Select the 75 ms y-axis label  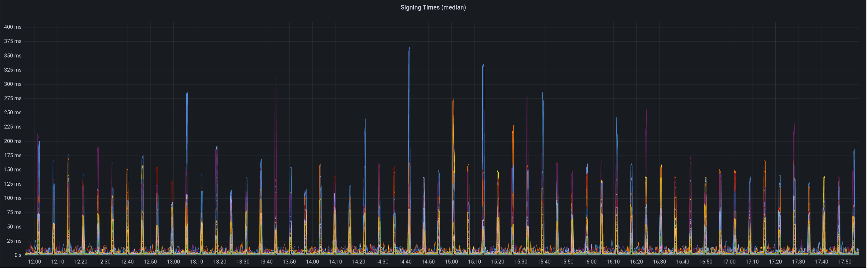click(14, 212)
